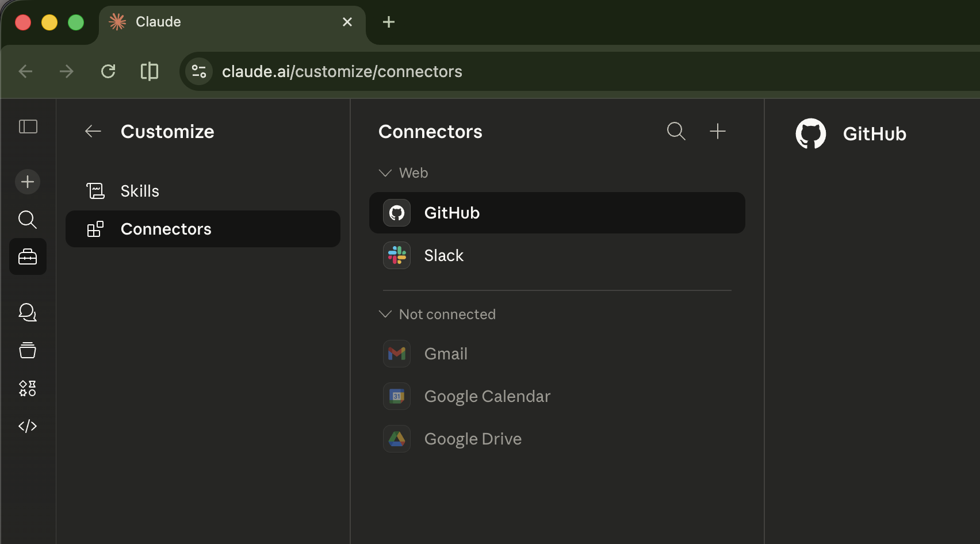This screenshot has height=544, width=980.
Task: Search connectors with the magnifier icon
Action: (676, 131)
